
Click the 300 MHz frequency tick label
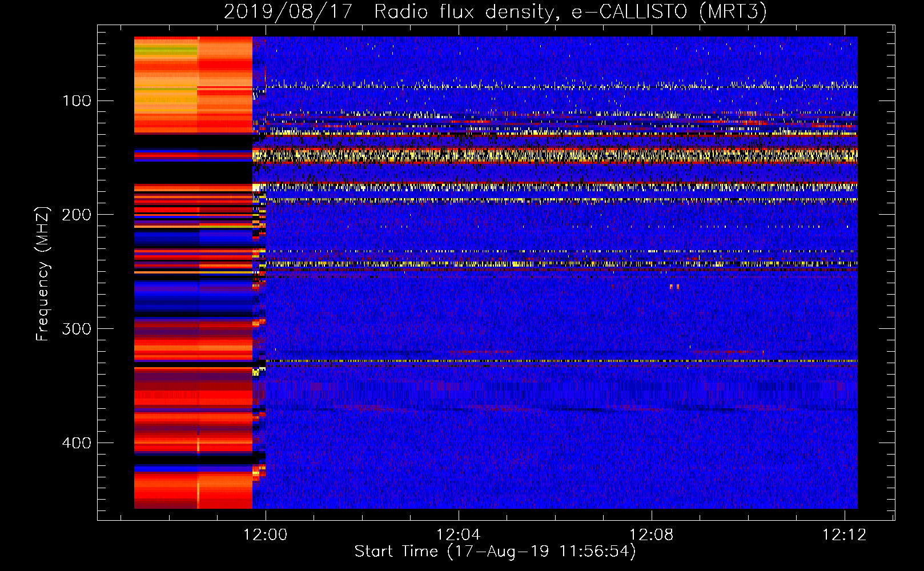pyautogui.click(x=77, y=329)
